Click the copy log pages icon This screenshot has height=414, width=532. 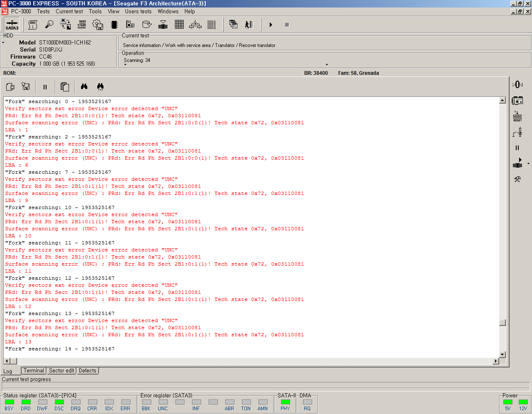pyautogui.click(x=65, y=86)
